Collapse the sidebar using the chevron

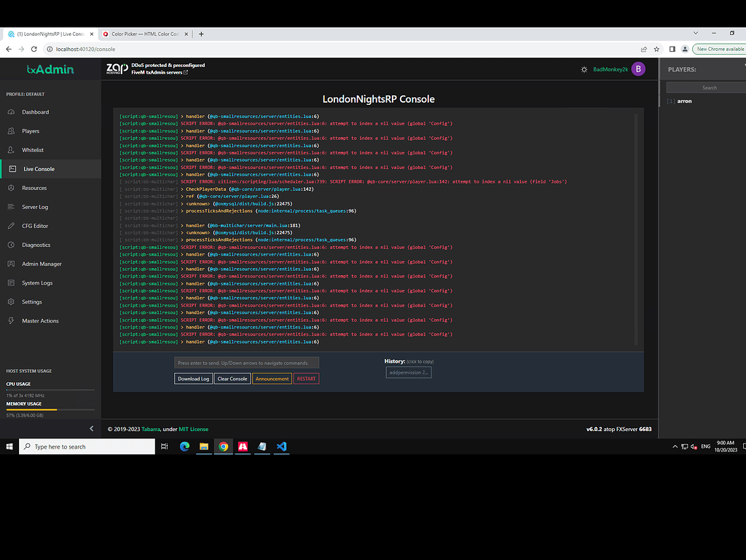91,429
